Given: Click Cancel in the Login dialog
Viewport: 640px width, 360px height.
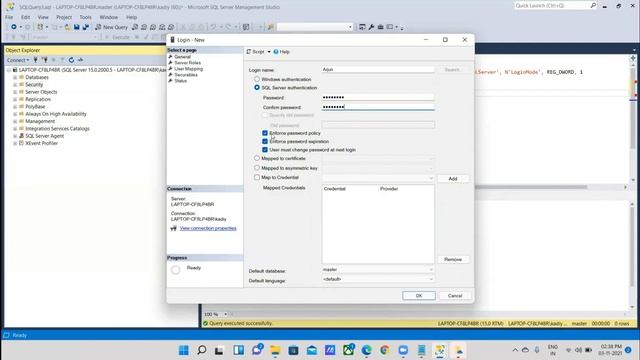Looking at the screenshot, I should pyautogui.click(x=455, y=296).
